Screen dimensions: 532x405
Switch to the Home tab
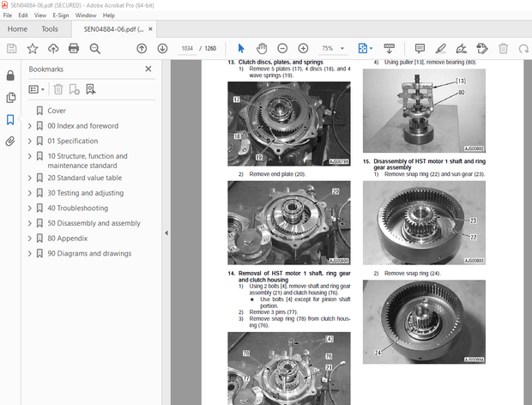17,29
